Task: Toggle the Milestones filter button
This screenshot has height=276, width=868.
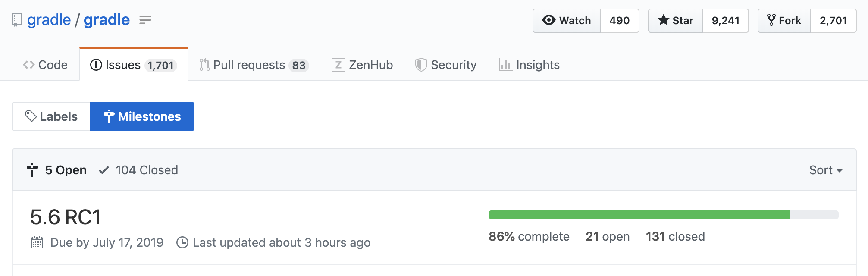Action: click(142, 116)
